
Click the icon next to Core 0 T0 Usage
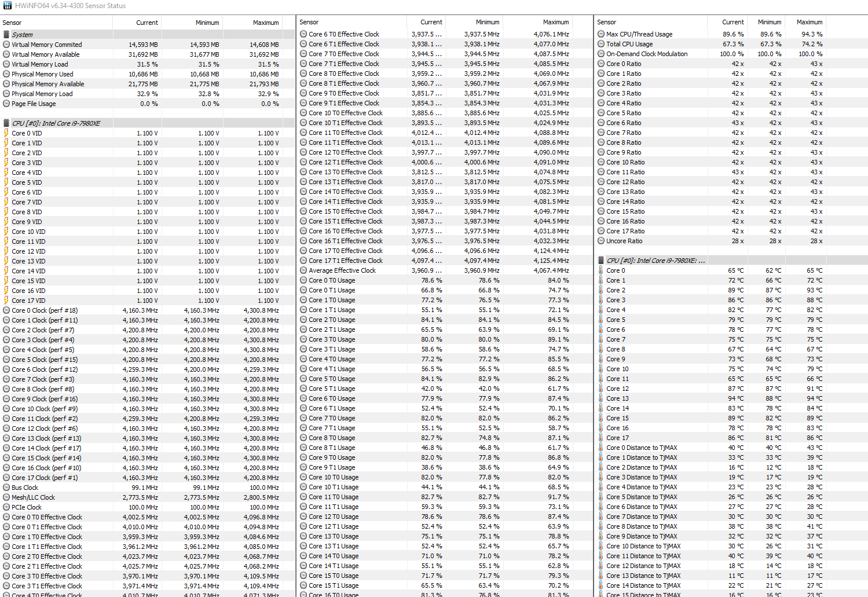(x=303, y=280)
